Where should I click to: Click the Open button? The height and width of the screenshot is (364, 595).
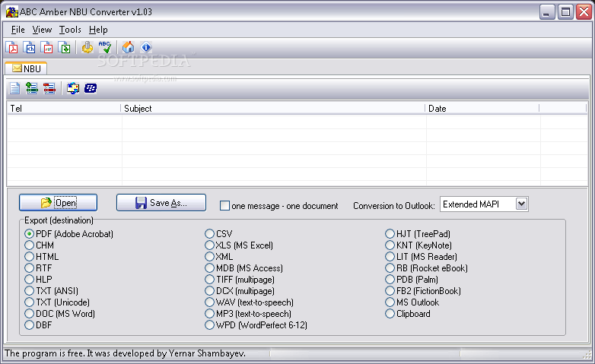tap(58, 202)
